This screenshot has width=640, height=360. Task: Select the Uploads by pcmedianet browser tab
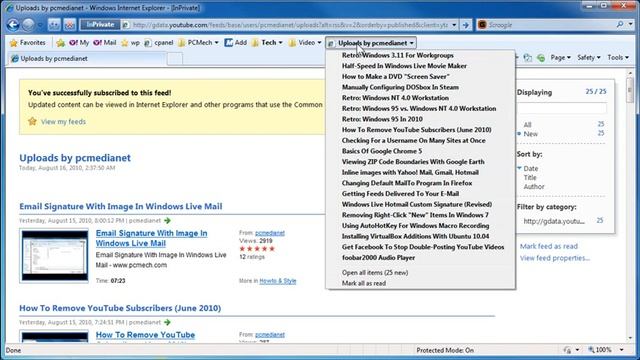[87, 58]
